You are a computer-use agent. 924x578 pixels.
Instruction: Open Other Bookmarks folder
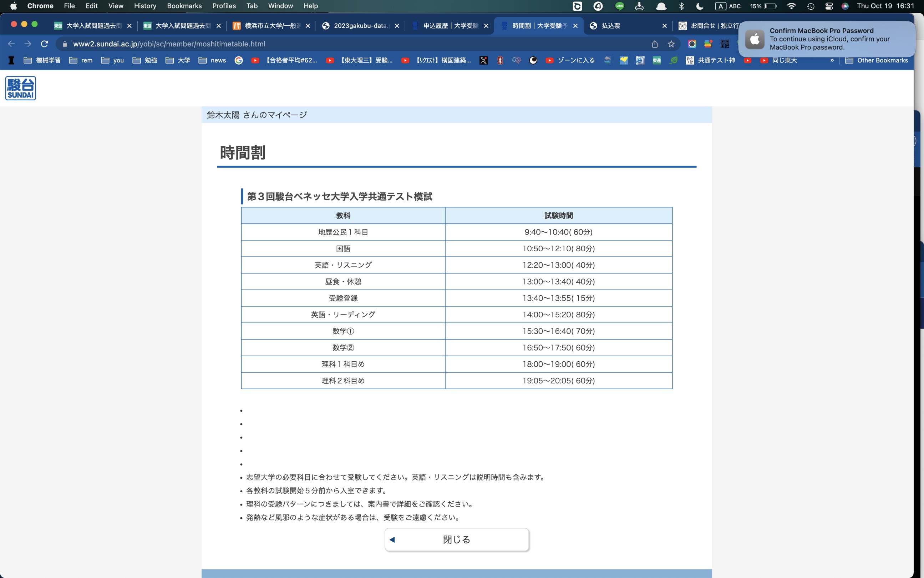pyautogui.click(x=876, y=60)
